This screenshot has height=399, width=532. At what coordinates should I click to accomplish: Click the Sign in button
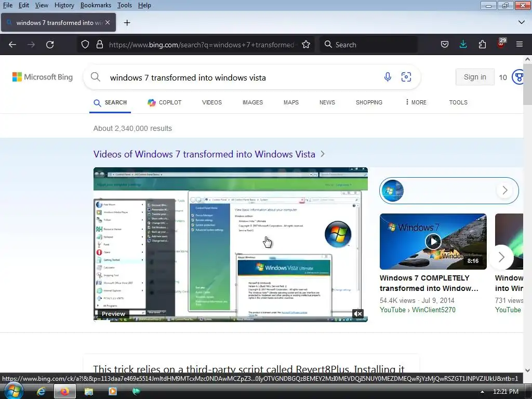point(475,77)
